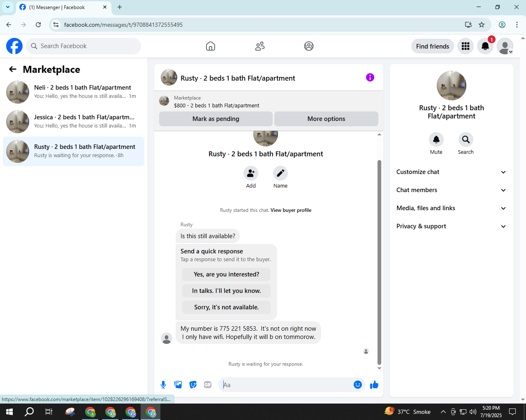Open conversation information purple icon

point(370,77)
